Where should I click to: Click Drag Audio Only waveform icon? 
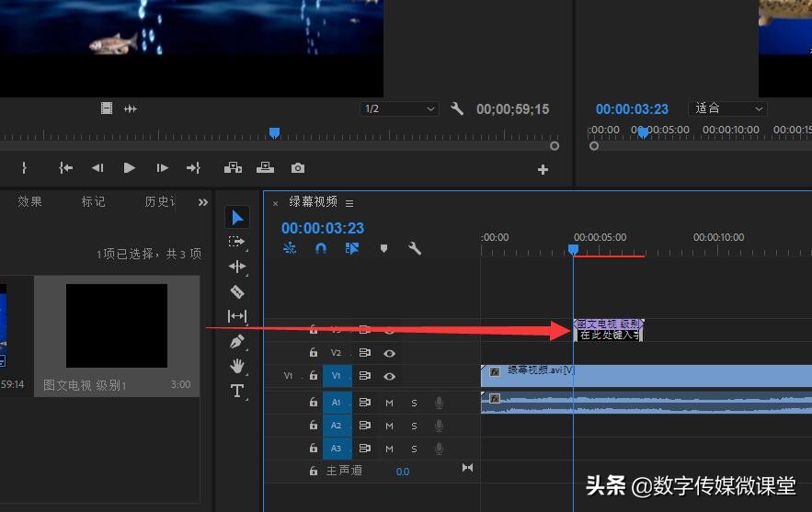point(131,108)
